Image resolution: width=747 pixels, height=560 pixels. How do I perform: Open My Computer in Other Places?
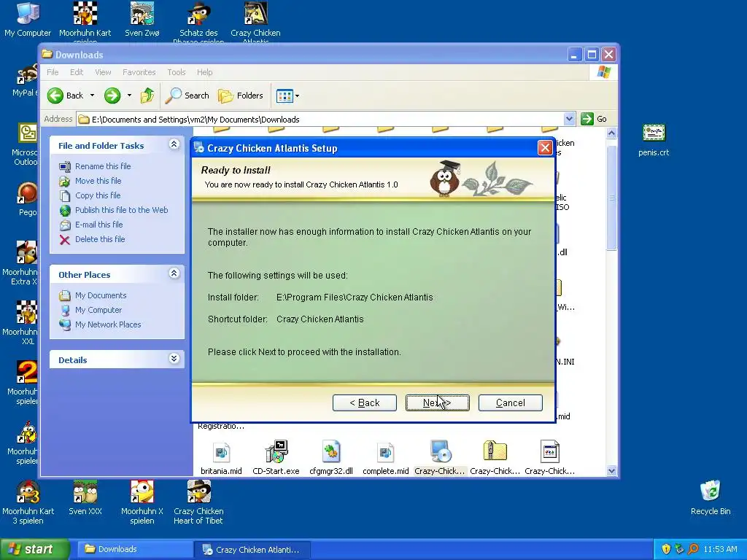coord(98,310)
